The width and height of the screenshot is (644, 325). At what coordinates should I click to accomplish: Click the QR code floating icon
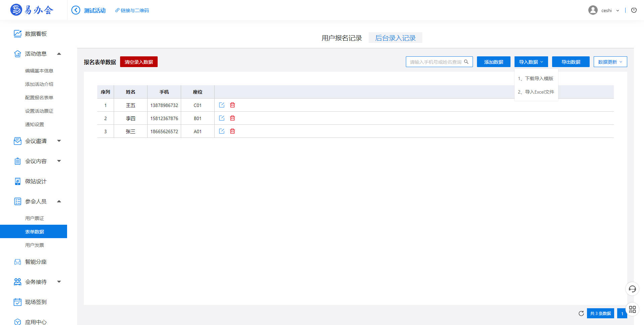pos(632,309)
